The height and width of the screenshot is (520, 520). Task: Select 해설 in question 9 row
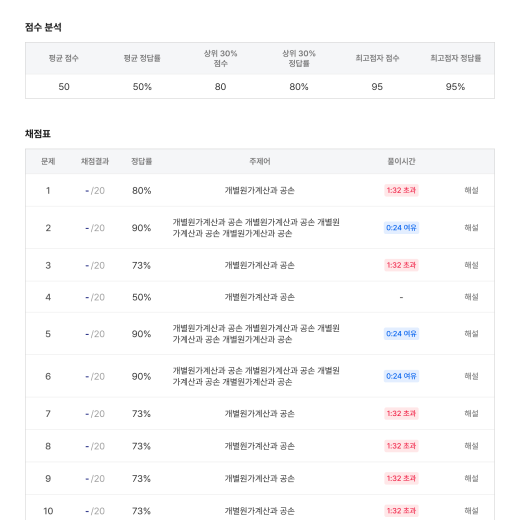[x=471, y=478]
